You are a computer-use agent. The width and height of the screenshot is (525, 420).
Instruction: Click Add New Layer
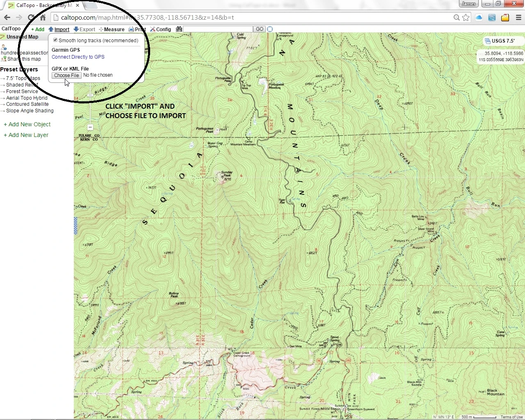pos(26,135)
